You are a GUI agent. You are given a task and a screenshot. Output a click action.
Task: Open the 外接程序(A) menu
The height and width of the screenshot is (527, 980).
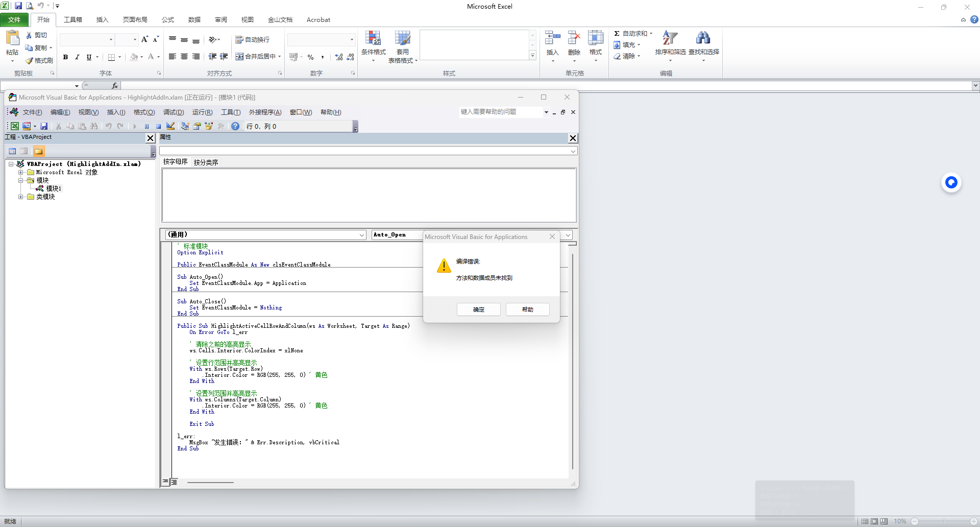(x=265, y=112)
